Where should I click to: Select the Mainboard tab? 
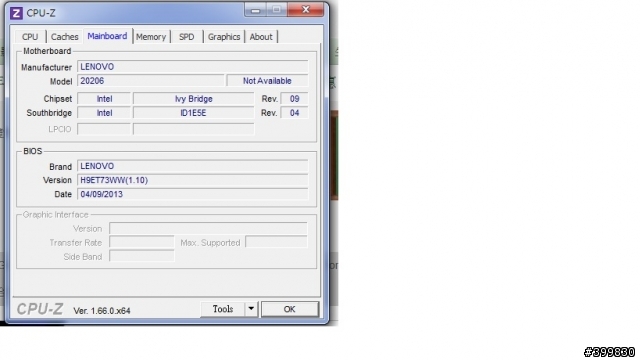pos(107,36)
